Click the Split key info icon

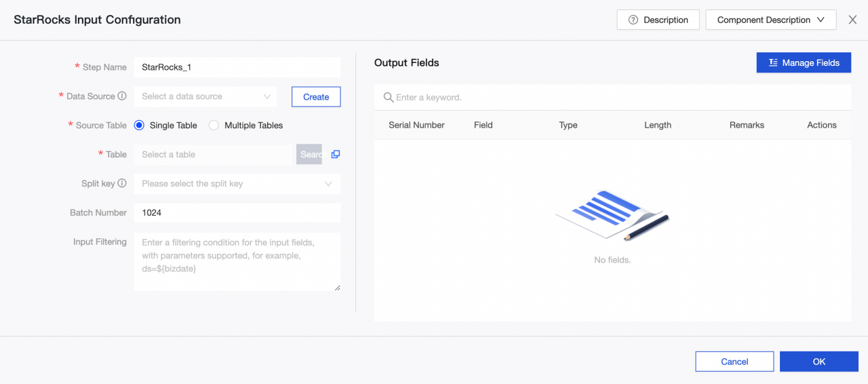click(x=122, y=183)
